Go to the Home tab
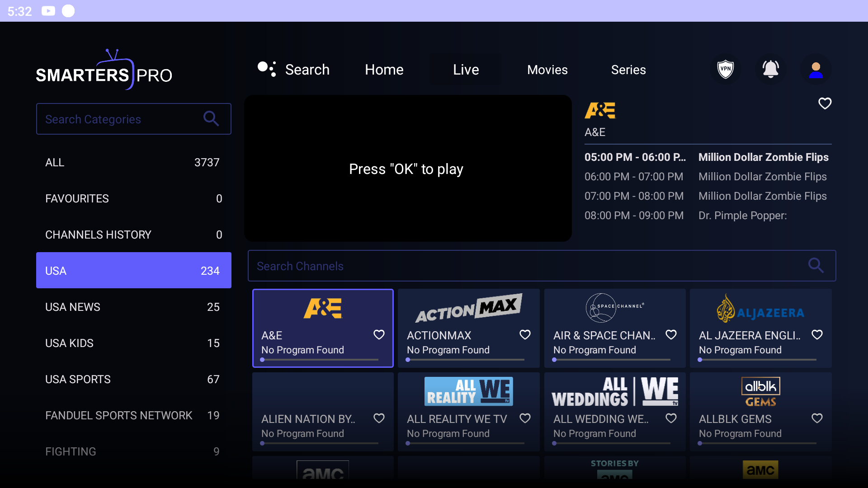The width and height of the screenshot is (868, 488). pyautogui.click(x=384, y=70)
